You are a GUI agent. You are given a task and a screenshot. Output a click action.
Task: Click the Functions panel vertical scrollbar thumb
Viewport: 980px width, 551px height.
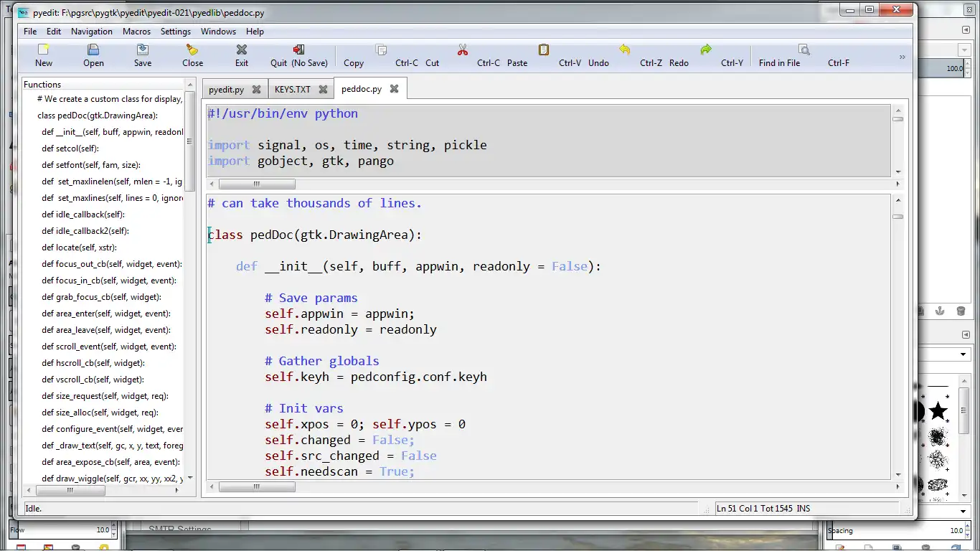(x=190, y=141)
